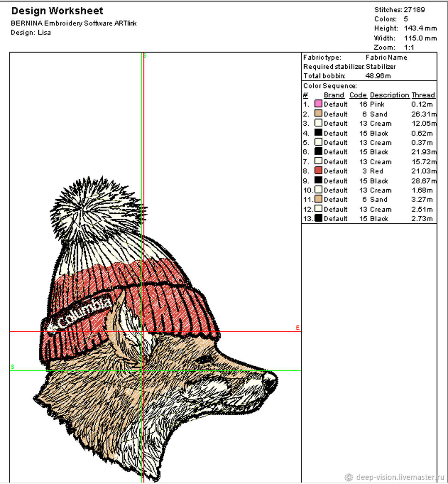Screen dimensions: 448x484
Task: Click thread length 12.05m
Action: (x=424, y=123)
